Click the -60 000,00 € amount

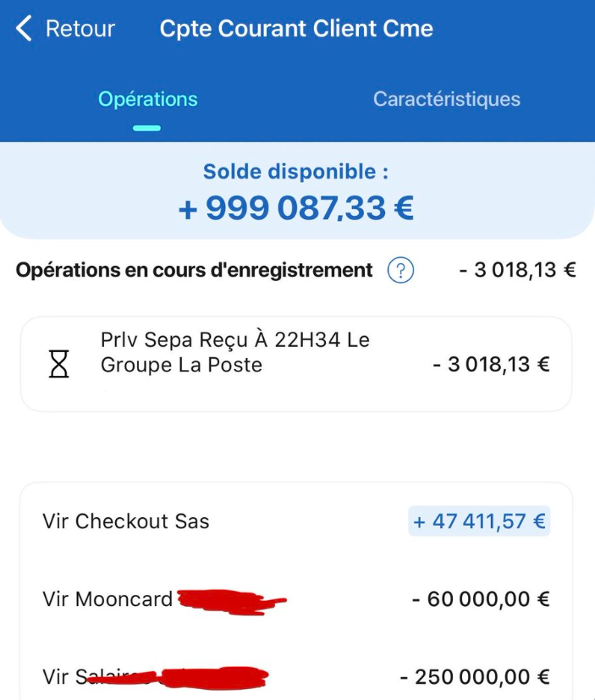[481, 600]
